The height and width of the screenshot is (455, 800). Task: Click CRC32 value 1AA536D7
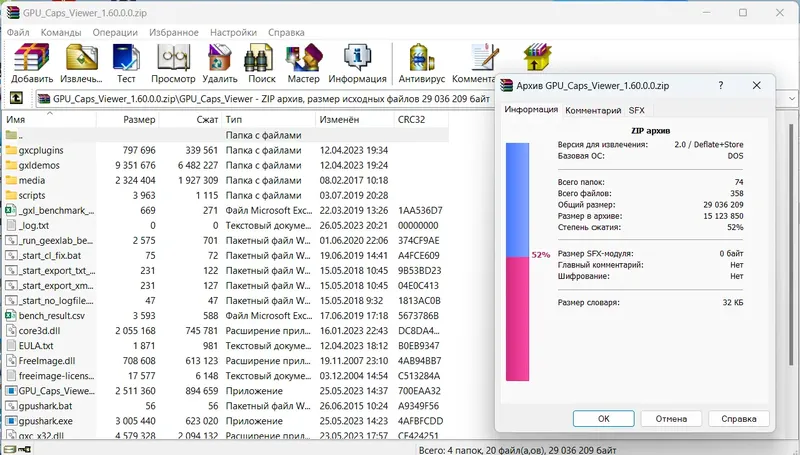[420, 210]
